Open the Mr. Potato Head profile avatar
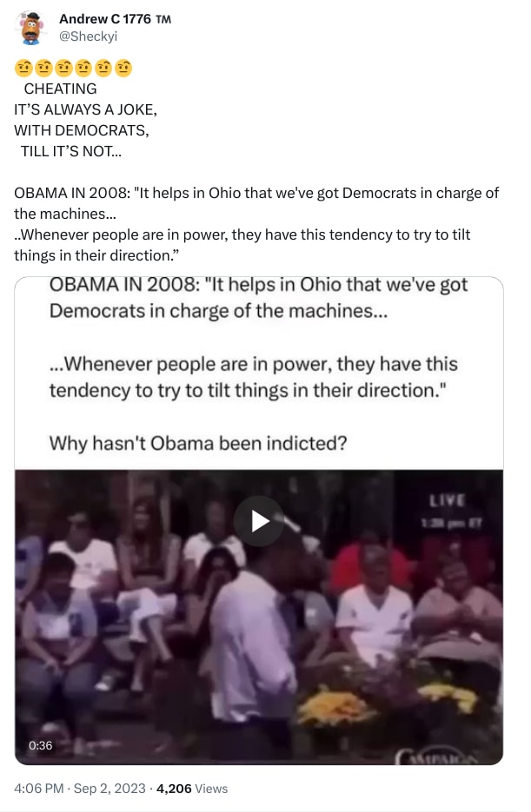The width and height of the screenshot is (531, 812). (31, 28)
